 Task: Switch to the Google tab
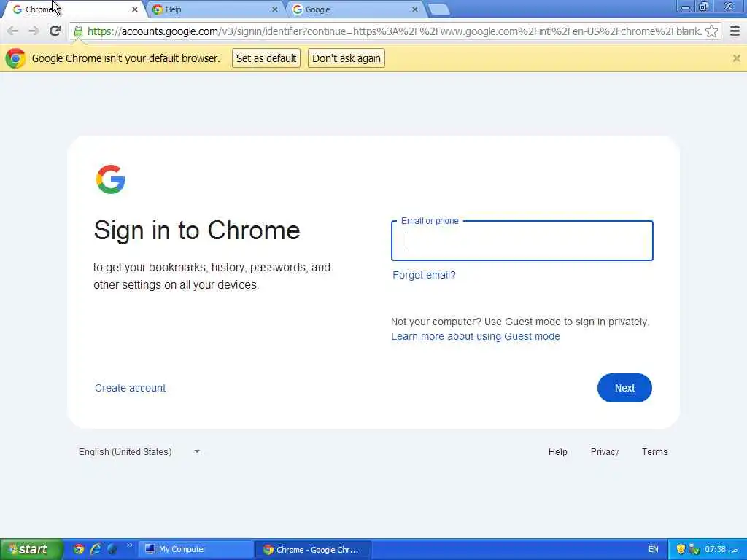(x=355, y=9)
